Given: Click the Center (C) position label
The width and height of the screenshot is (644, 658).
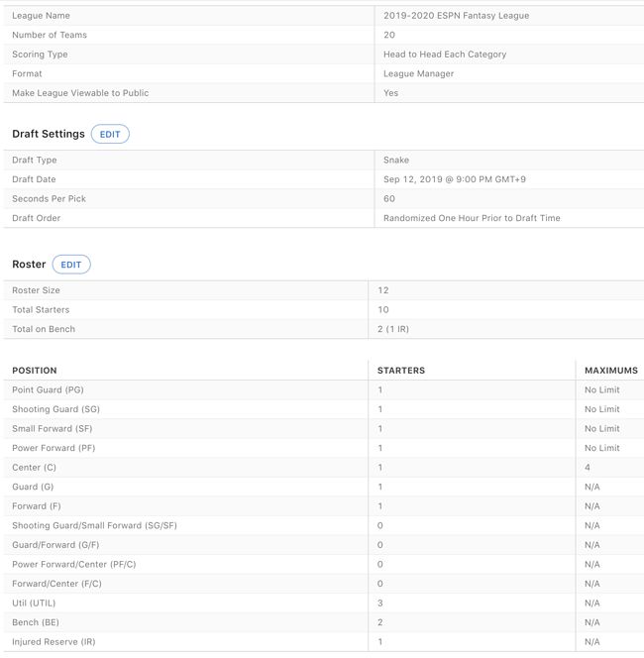Looking at the screenshot, I should click(34, 468).
